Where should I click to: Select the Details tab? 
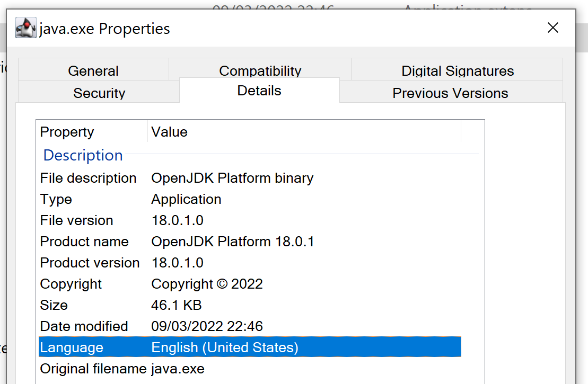point(259,91)
